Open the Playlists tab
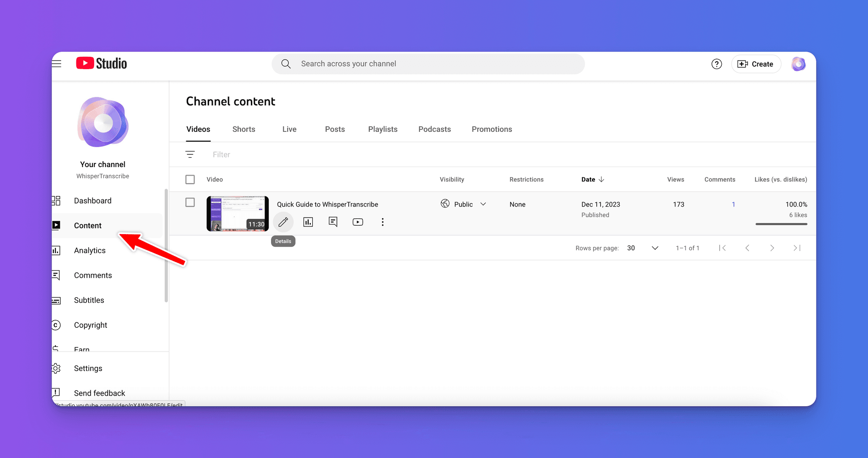The width and height of the screenshot is (868, 458). pyautogui.click(x=382, y=129)
